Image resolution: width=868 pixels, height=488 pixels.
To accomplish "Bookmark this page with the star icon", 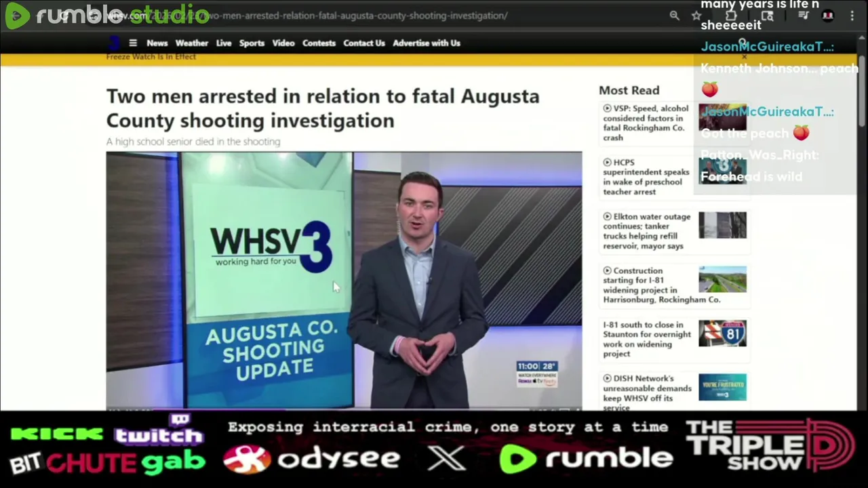I will (x=696, y=15).
